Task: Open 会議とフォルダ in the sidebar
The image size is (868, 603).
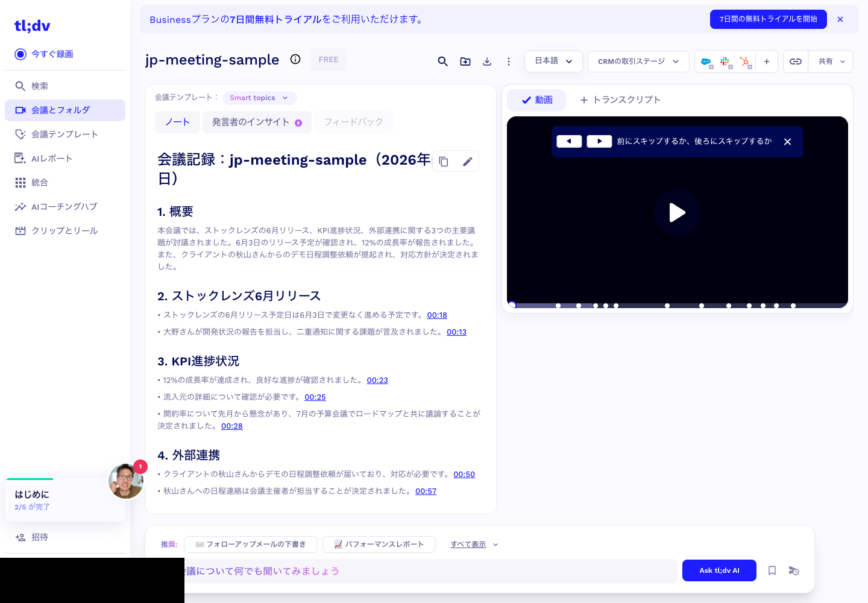Action: tap(65, 110)
